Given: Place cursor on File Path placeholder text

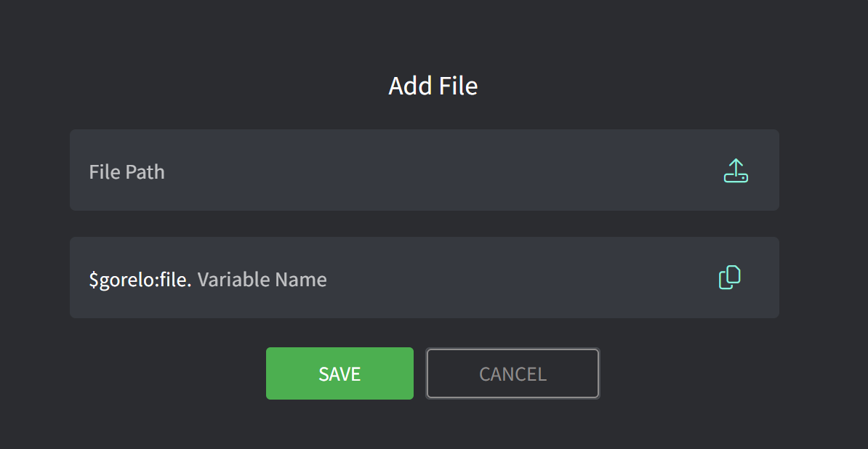Looking at the screenshot, I should 126,172.
